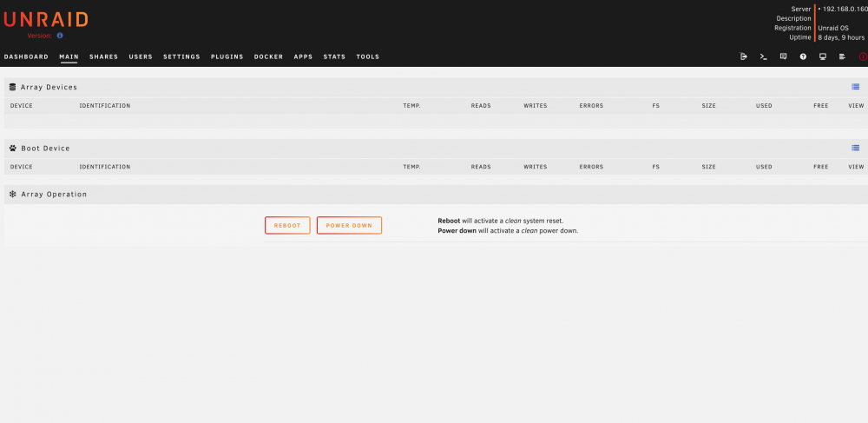Viewport: 868px width, 423px height.
Task: Open the feedback speech-bubble icon
Action: (x=783, y=56)
